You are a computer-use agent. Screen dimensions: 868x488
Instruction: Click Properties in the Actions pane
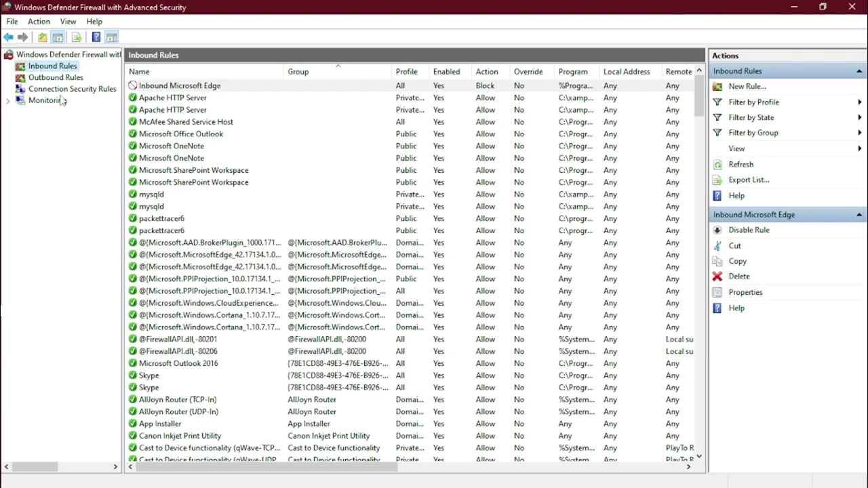pyautogui.click(x=745, y=292)
